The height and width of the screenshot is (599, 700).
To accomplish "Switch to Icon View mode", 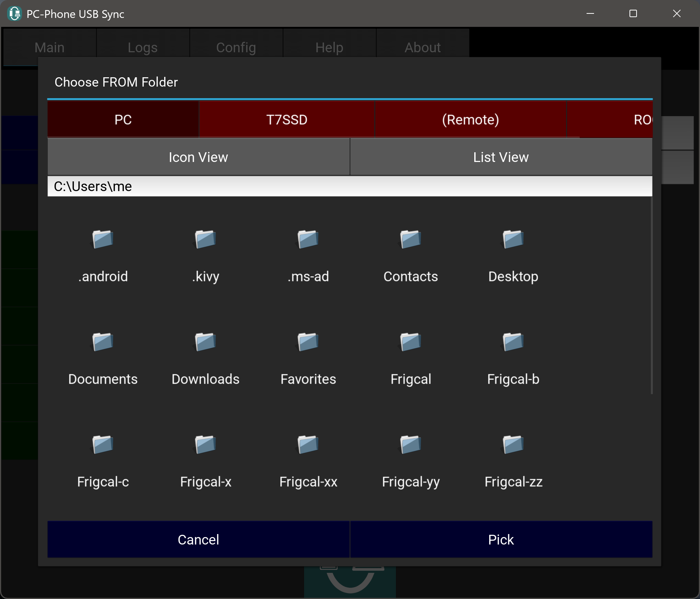I will tap(198, 157).
